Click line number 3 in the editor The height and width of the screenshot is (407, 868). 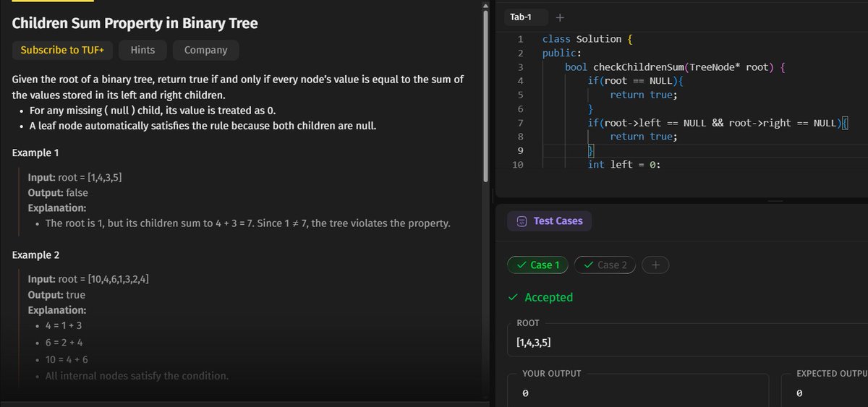pos(520,67)
